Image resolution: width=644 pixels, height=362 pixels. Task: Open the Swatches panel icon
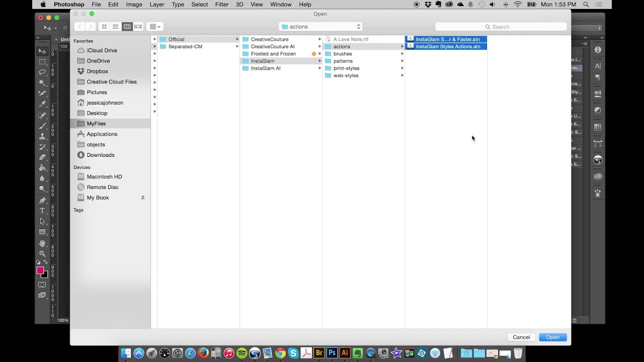(598, 127)
